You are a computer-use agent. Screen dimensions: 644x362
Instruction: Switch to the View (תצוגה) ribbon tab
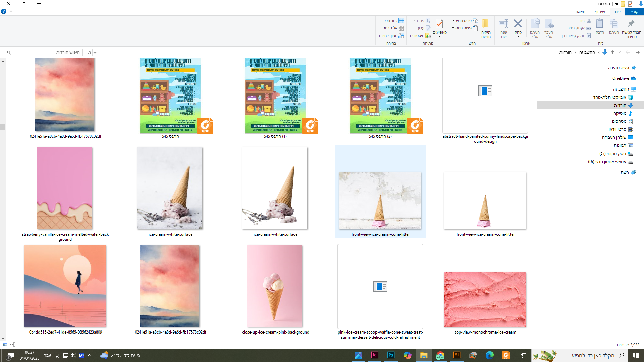[x=580, y=12]
